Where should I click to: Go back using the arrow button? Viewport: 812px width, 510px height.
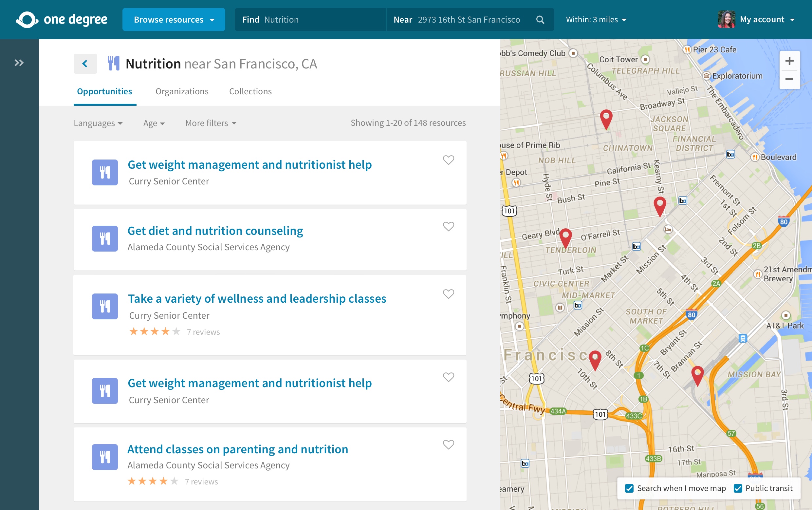tap(85, 64)
